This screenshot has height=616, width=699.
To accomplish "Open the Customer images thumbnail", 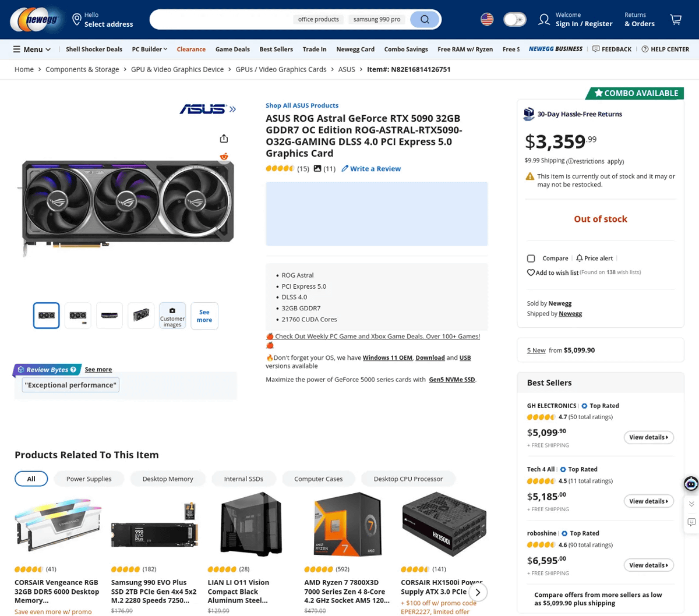I will tap(172, 316).
